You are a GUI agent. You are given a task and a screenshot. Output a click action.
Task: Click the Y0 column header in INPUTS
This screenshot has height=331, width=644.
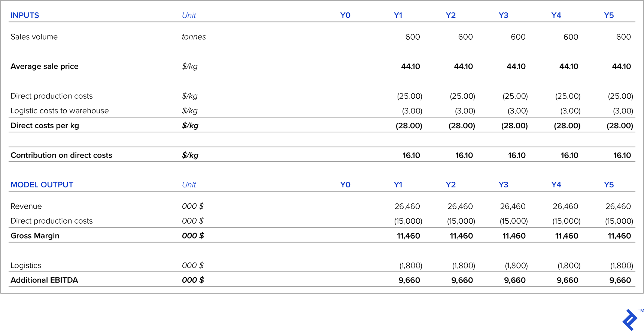coord(345,15)
